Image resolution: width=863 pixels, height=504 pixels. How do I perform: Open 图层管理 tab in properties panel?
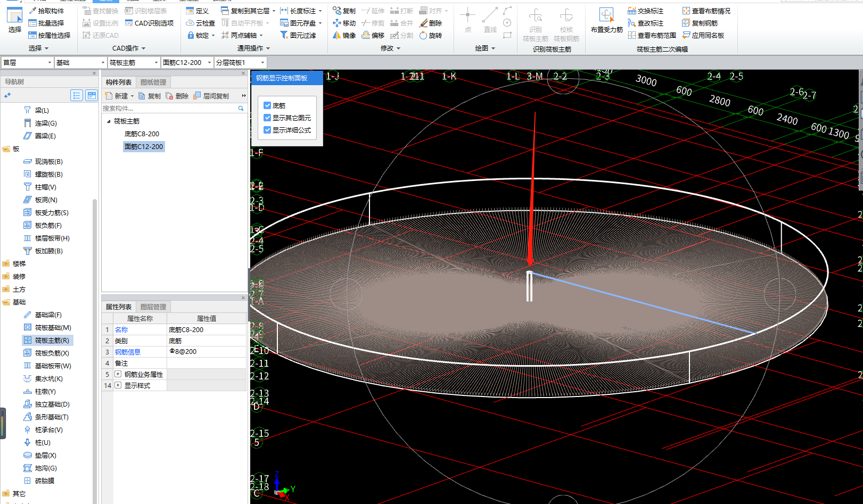[x=153, y=307]
